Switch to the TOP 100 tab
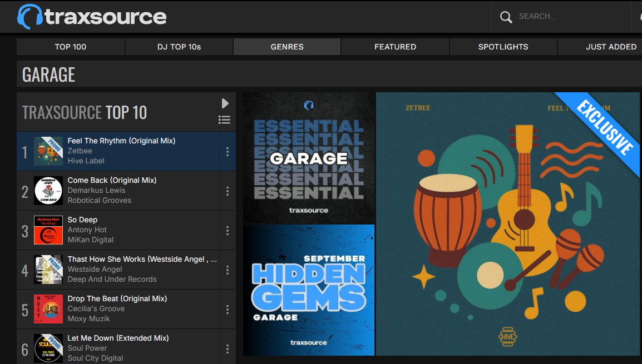The height and width of the screenshot is (364, 642). (x=70, y=47)
